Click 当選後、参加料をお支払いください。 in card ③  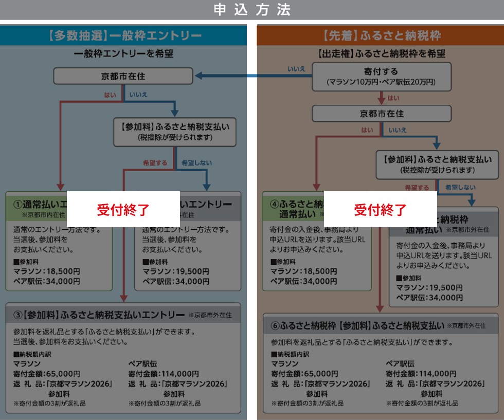pyautogui.click(x=70, y=341)
